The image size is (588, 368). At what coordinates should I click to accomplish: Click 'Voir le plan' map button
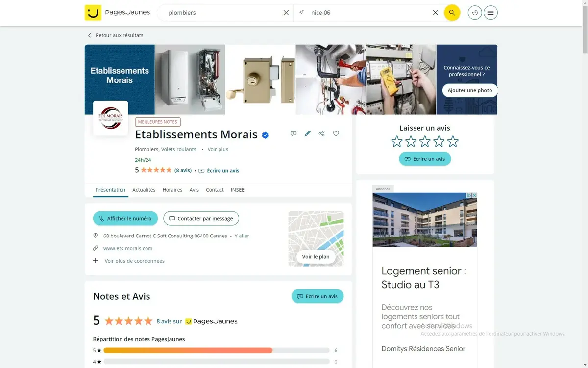(x=316, y=257)
